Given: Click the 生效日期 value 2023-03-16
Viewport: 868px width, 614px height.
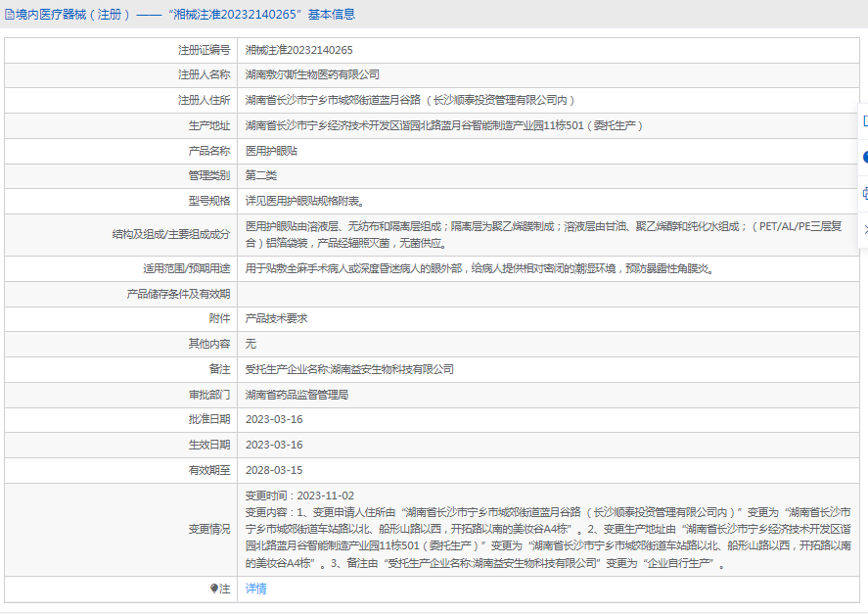Looking at the screenshot, I should [x=274, y=445].
